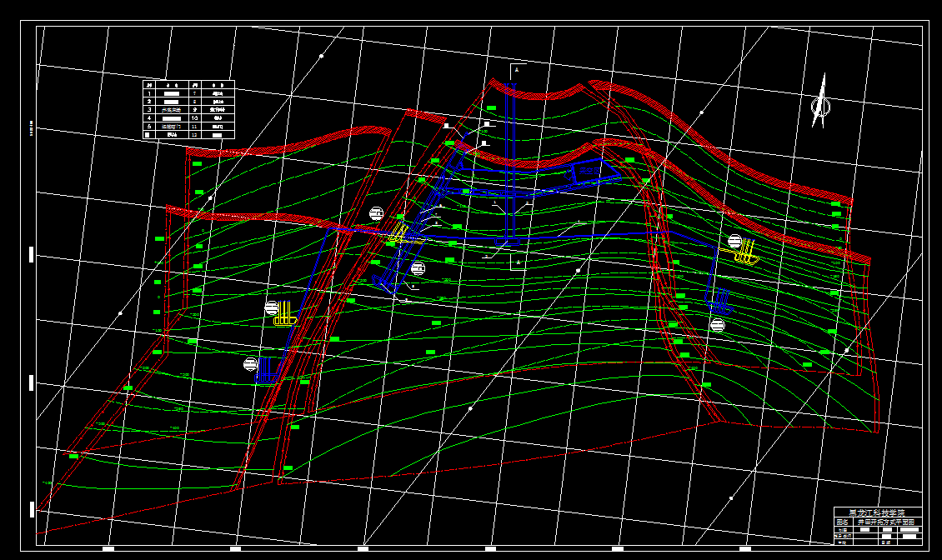Click legend row number 12
942x560 pixels.
pyautogui.click(x=194, y=135)
